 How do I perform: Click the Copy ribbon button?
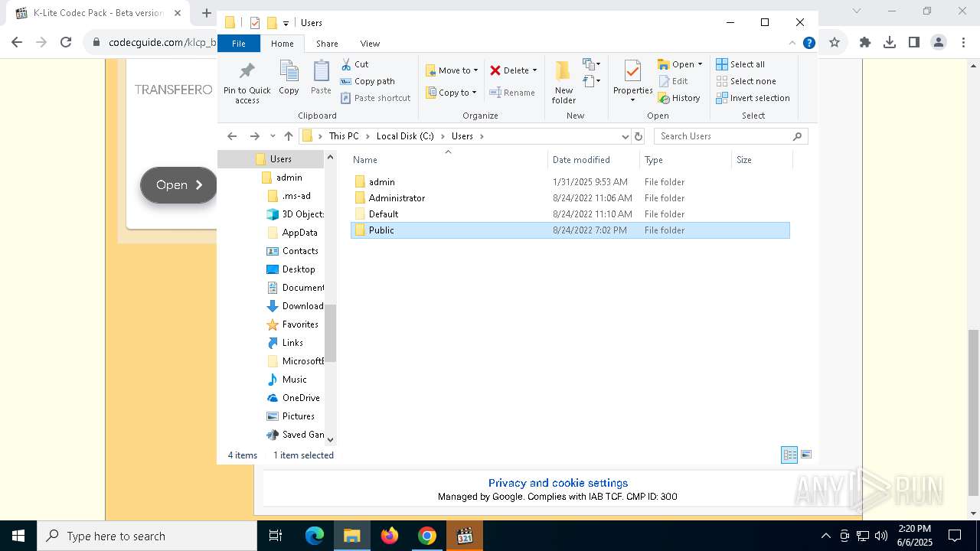[289, 78]
